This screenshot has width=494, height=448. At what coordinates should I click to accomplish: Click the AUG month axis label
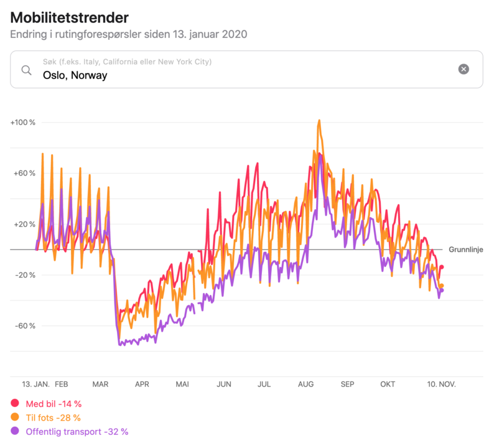[x=306, y=385]
